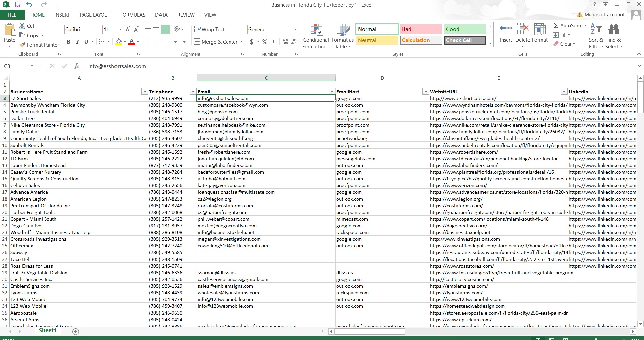Click the Increase Indent icon
This screenshot has height=340, width=644.
[x=186, y=42]
